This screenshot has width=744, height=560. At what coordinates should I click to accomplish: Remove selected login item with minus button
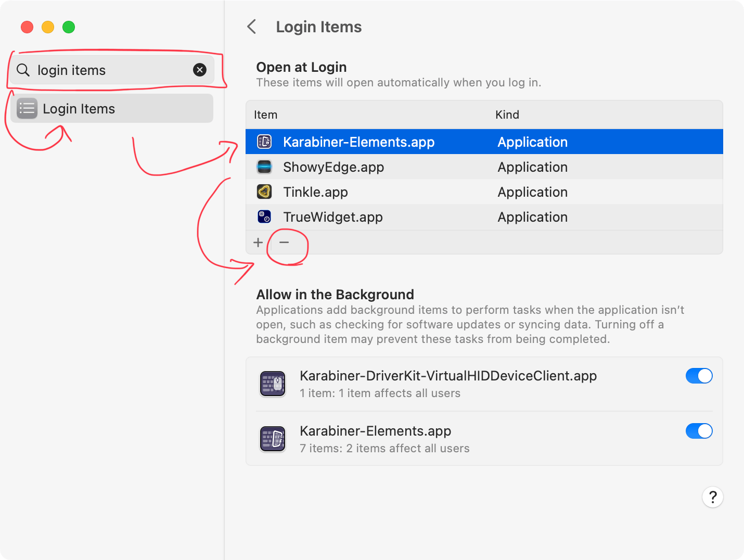(284, 243)
